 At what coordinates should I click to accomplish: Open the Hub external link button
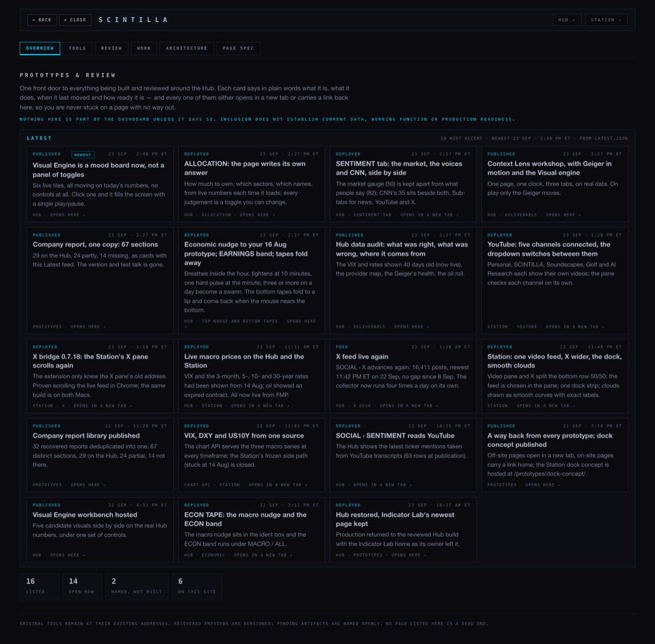567,20
